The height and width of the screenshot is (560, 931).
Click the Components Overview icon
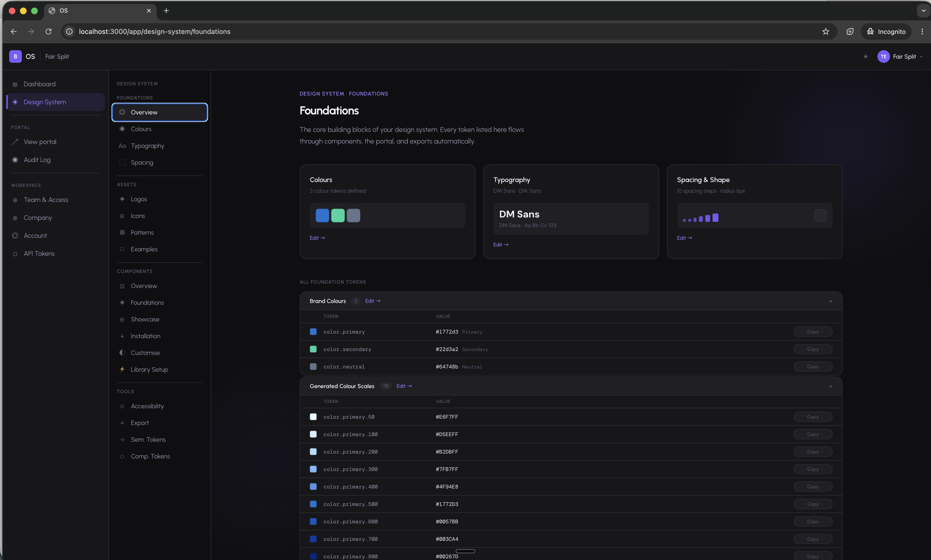122,286
